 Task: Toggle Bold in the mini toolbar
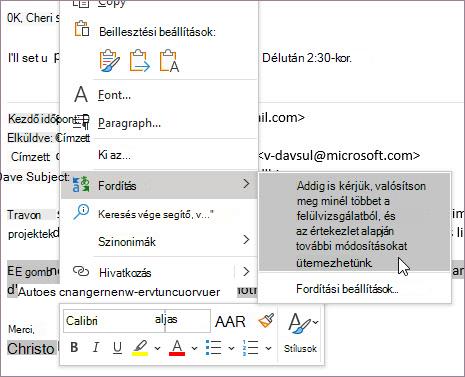74,348
